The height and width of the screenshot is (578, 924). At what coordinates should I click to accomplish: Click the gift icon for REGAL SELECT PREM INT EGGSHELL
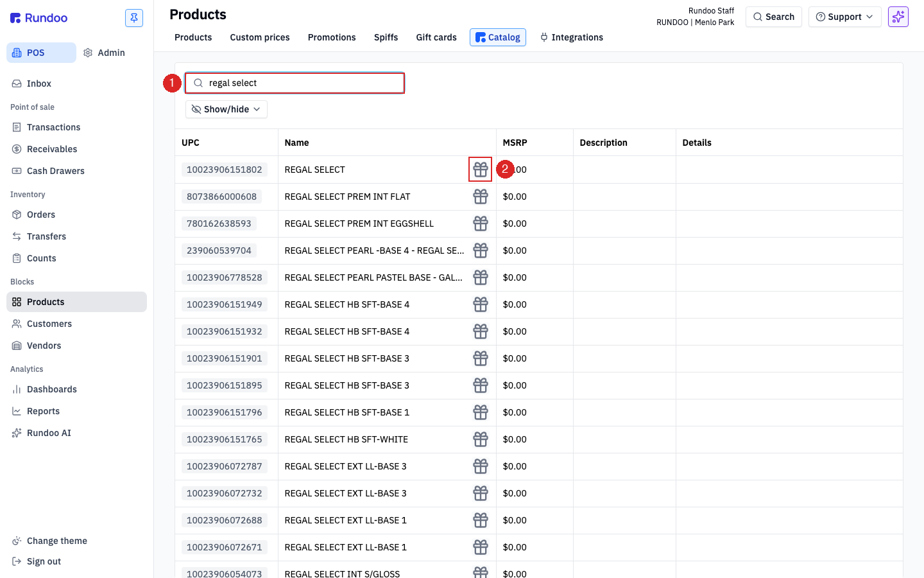click(481, 223)
